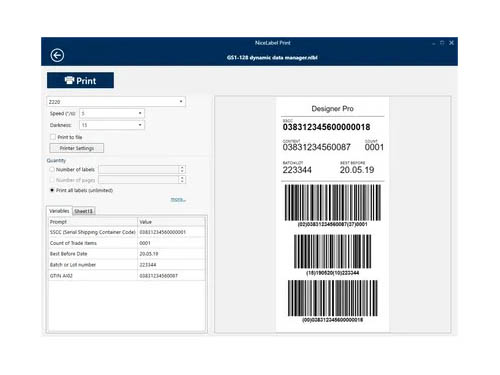This screenshot has height=375, width=500.
Task: Click the top barcode in the label preview
Action: click(332, 202)
